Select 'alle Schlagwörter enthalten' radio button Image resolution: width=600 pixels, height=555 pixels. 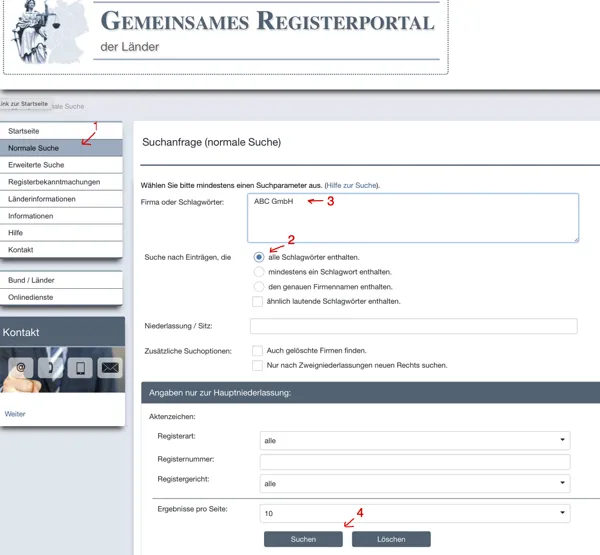260,257
